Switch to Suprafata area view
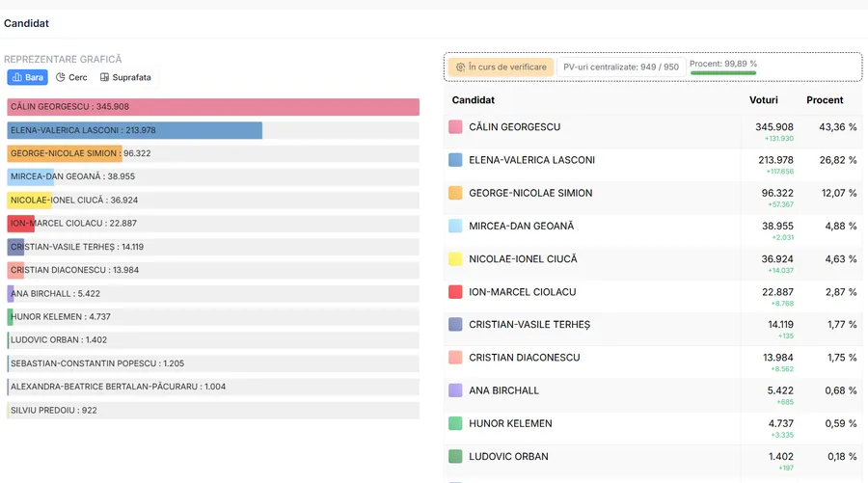 [125, 77]
